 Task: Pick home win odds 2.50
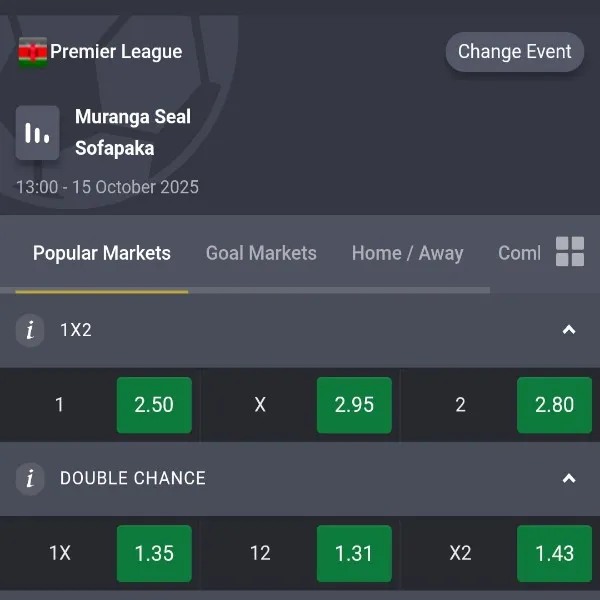(x=154, y=405)
